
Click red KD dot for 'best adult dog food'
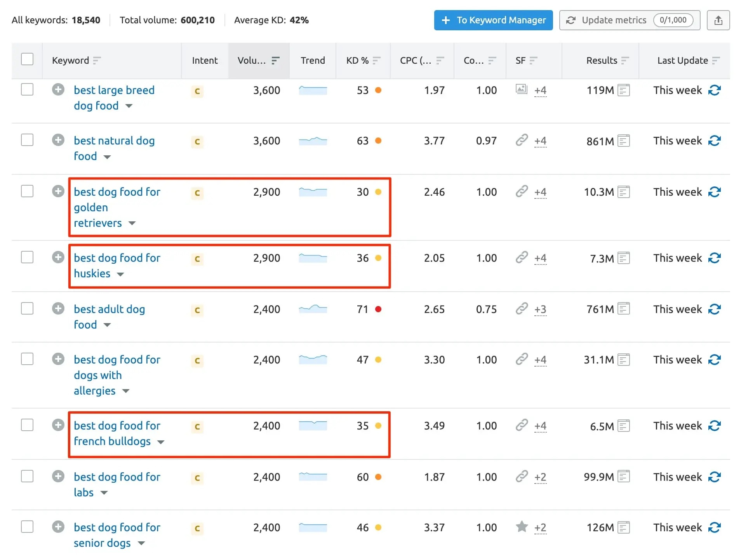point(378,309)
